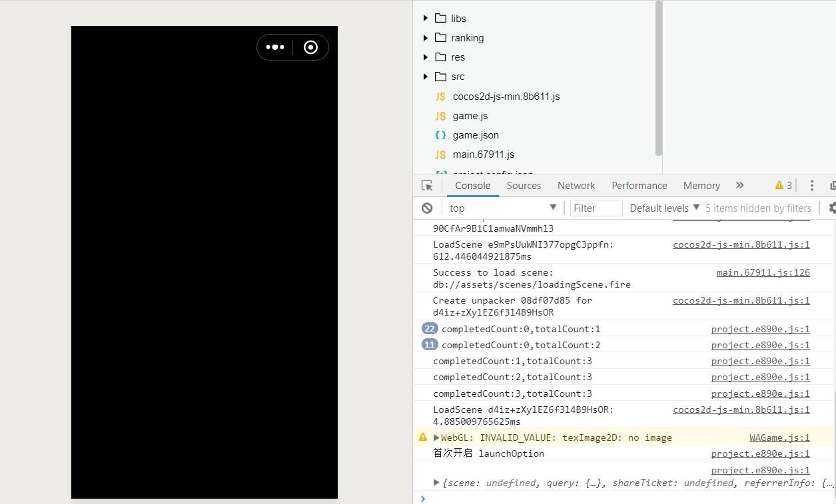Switch to the Memory tab

(701, 186)
